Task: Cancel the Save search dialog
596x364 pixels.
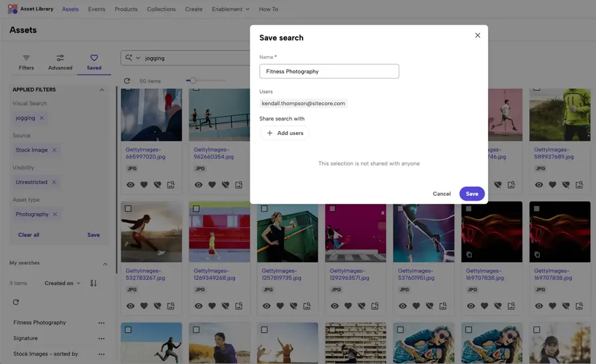Action: (x=442, y=194)
